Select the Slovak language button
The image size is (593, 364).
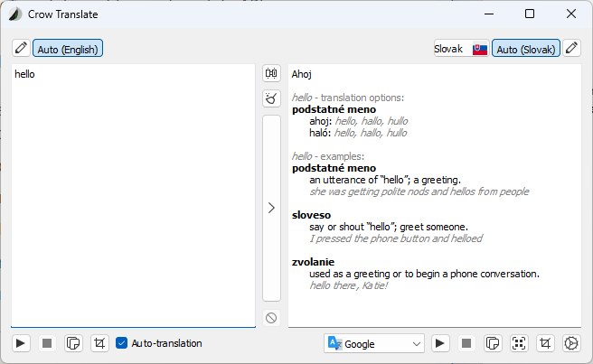(460, 49)
